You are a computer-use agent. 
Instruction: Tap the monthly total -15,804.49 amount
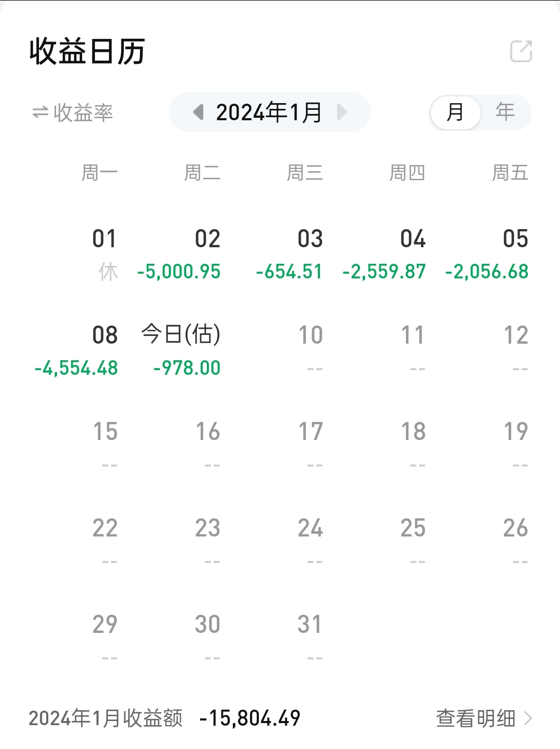[x=250, y=718]
